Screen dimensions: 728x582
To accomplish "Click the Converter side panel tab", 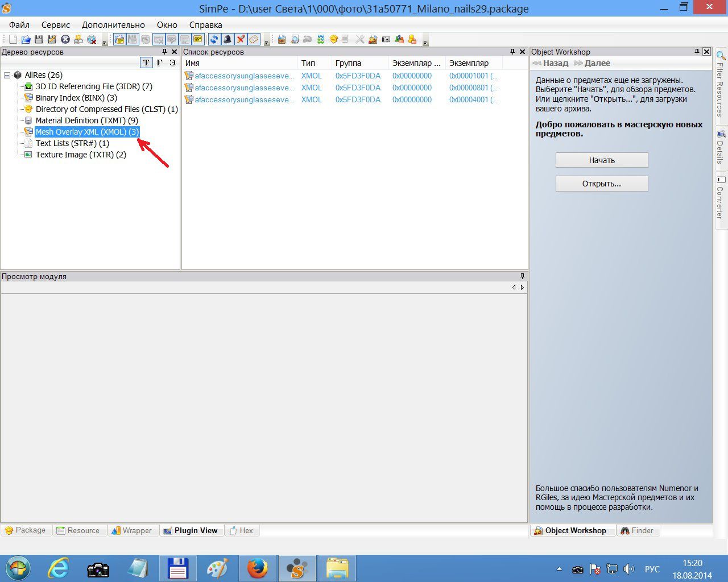I will point(720,198).
